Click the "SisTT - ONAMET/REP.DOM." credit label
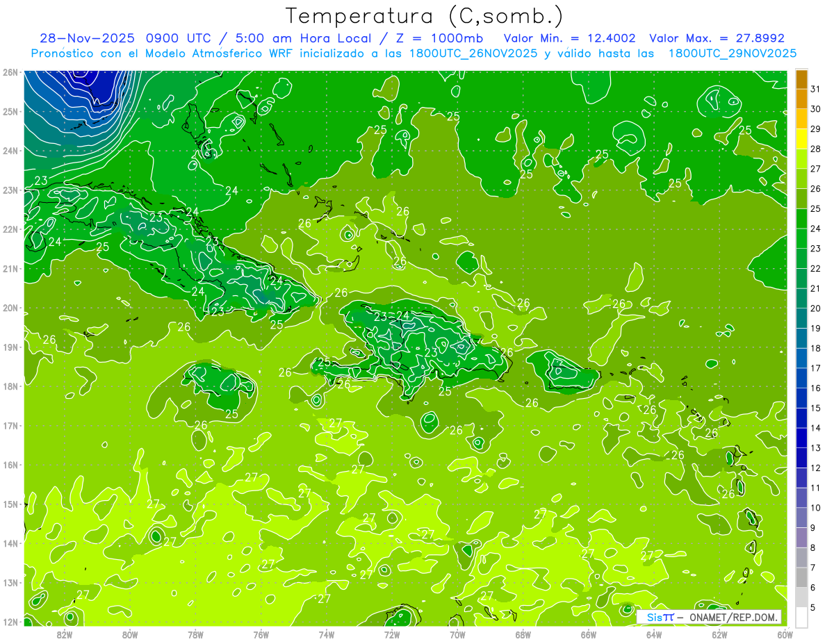The height and width of the screenshot is (644, 834). [708, 617]
